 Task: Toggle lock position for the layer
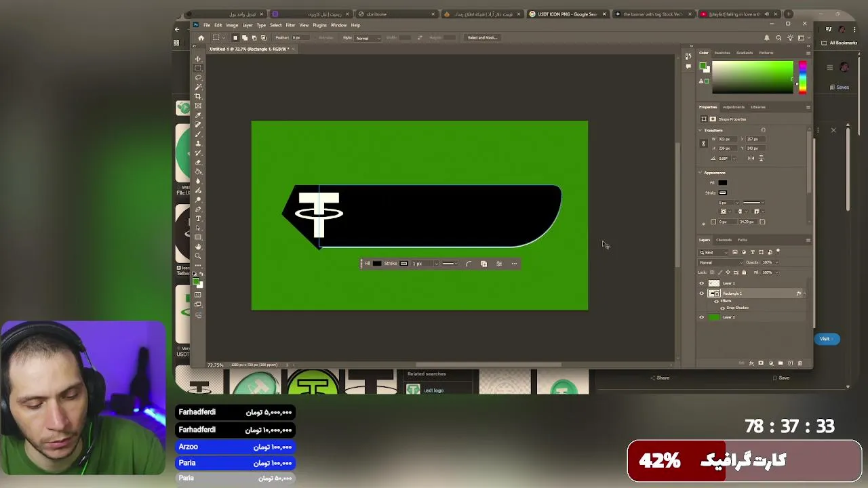click(728, 272)
